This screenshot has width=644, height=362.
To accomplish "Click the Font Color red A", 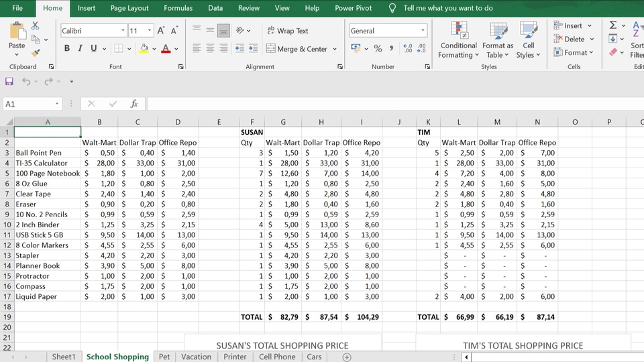I will pyautogui.click(x=166, y=48).
